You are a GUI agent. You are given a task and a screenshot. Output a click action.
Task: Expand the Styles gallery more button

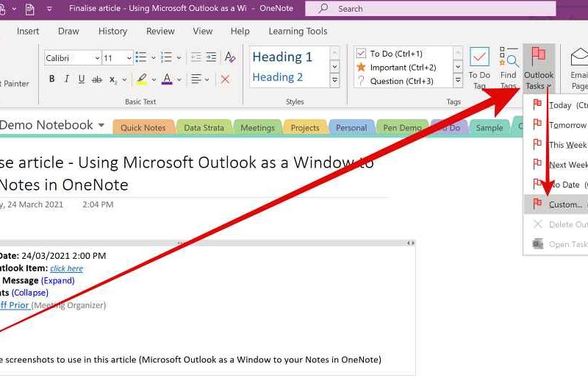335,80
